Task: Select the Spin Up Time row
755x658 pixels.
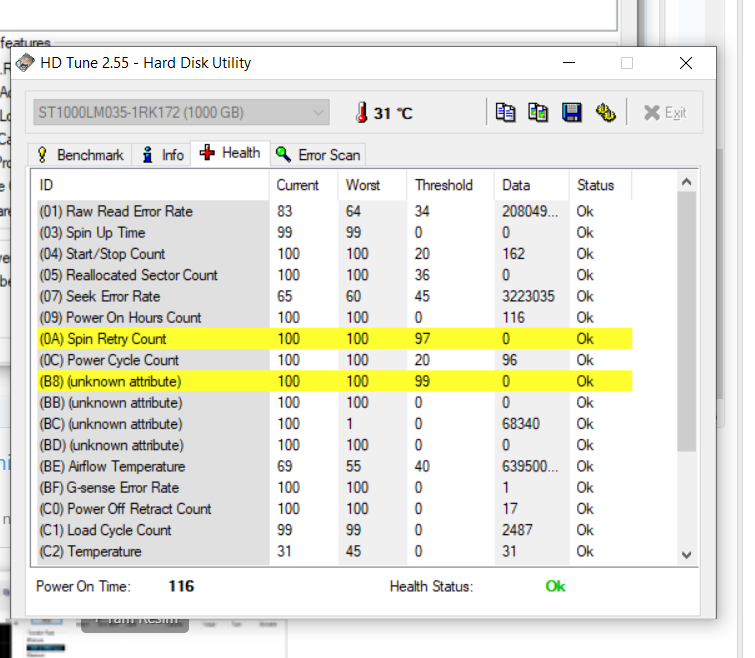Action: point(335,232)
